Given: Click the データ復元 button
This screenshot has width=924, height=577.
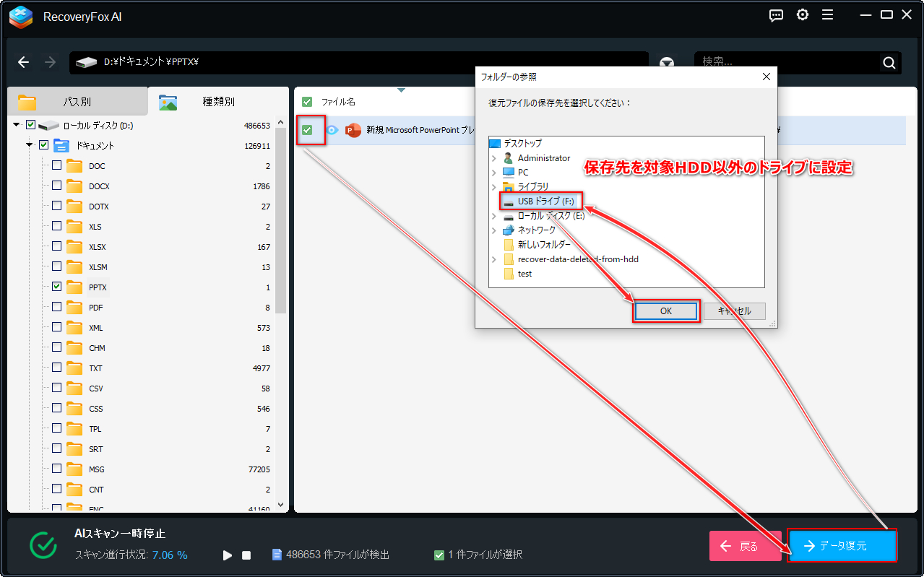Looking at the screenshot, I should [842, 546].
